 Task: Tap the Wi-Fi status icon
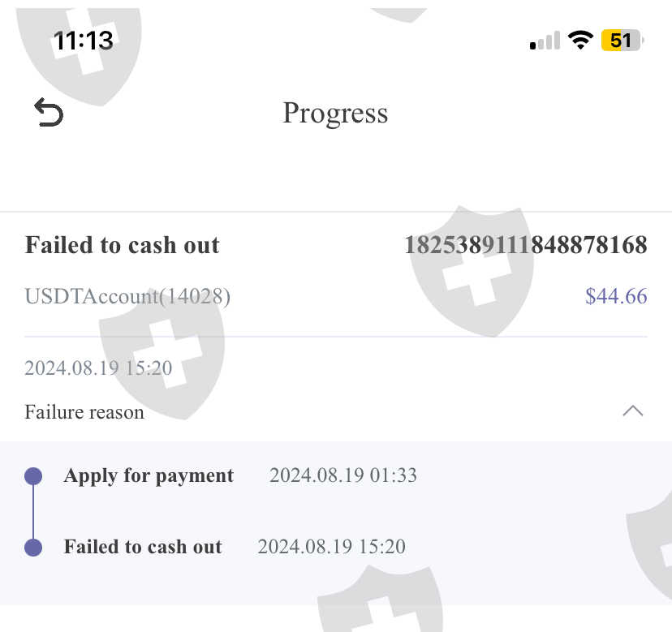pos(580,41)
